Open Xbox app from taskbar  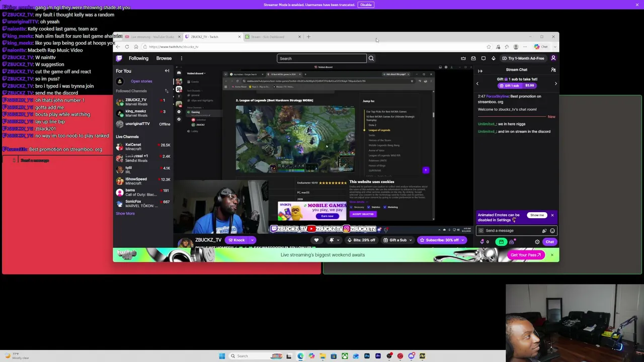(345, 356)
